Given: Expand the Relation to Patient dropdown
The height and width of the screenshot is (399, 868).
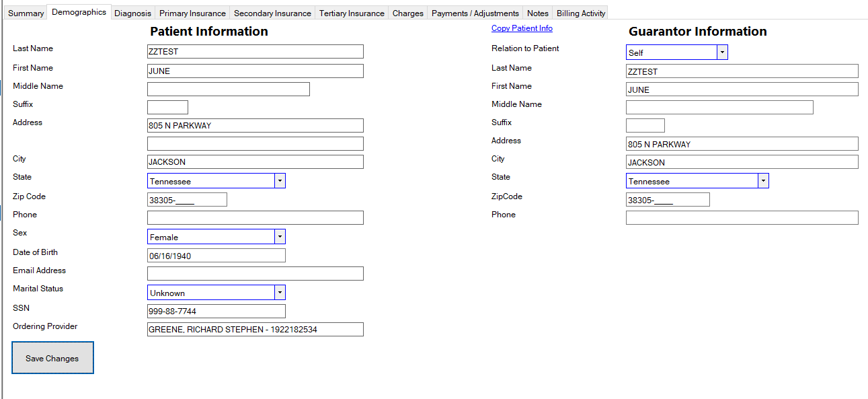Looking at the screenshot, I should [x=722, y=52].
